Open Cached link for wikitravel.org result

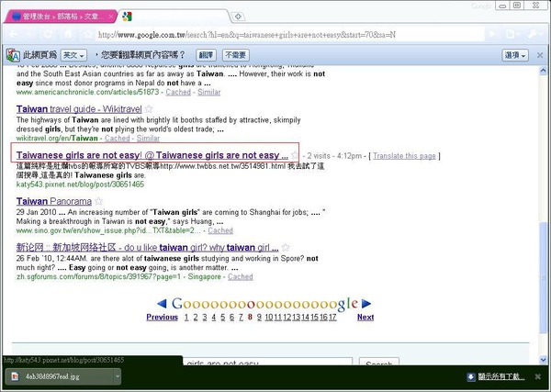pyautogui.click(x=117, y=138)
